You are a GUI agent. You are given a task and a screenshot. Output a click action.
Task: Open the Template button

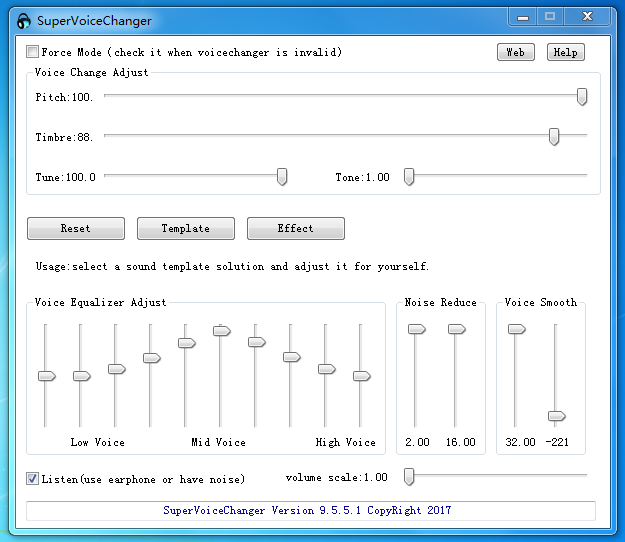[186, 228]
